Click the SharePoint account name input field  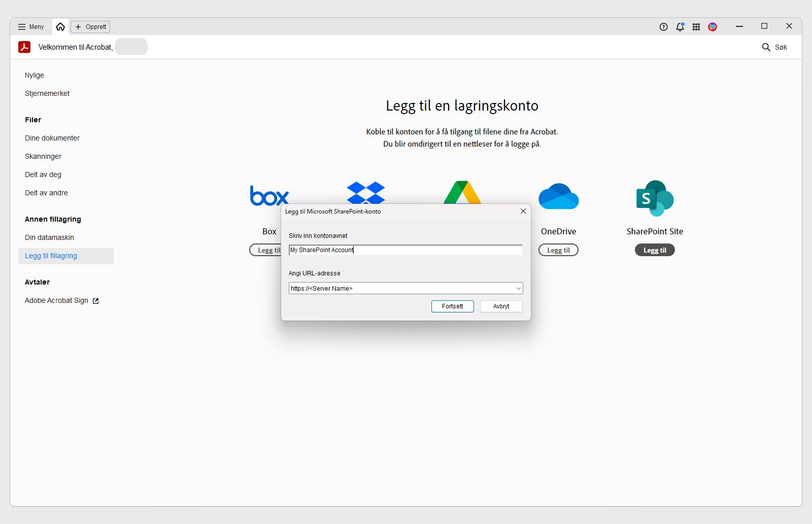[405, 250]
